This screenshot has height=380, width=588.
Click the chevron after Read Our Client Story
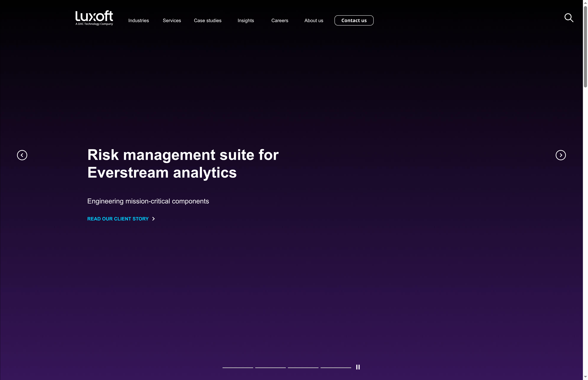pos(153,219)
